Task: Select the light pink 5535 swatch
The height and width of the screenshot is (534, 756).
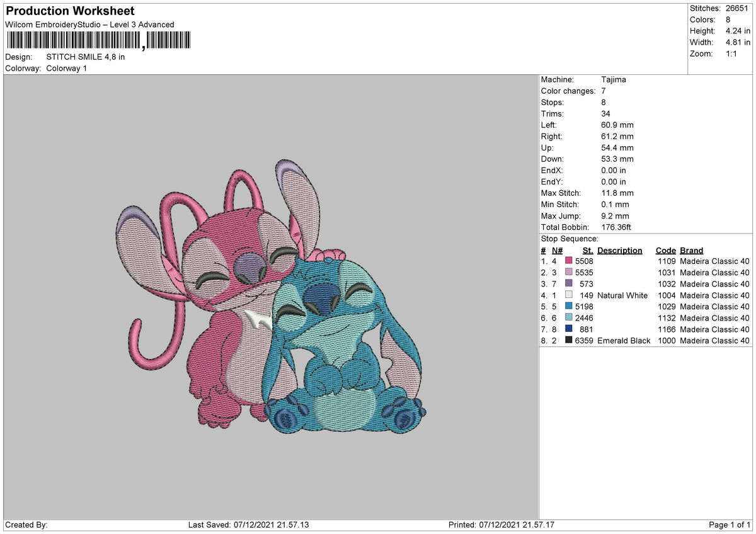Action: click(570, 272)
